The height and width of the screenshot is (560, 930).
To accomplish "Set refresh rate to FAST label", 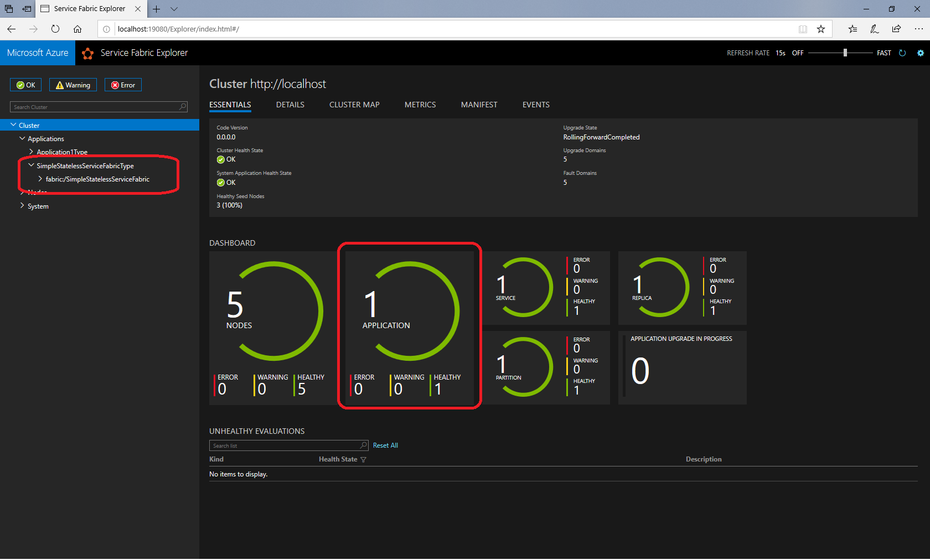I will [884, 53].
